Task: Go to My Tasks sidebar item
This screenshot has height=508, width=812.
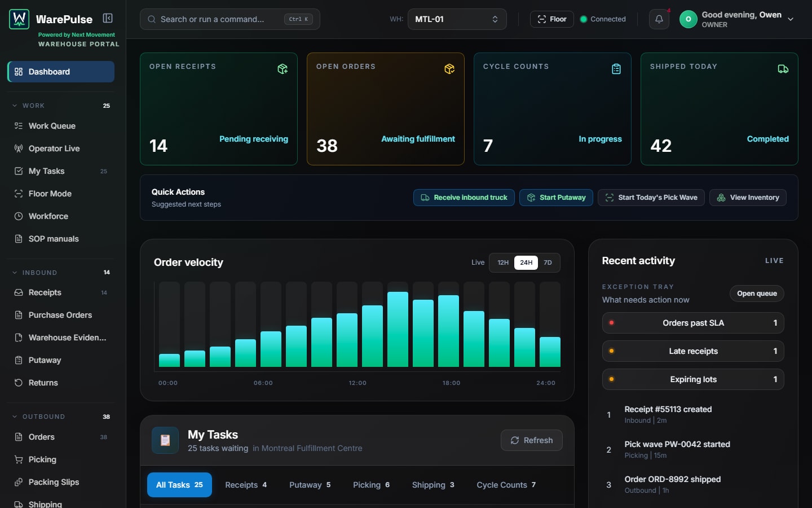Action: click(61, 171)
